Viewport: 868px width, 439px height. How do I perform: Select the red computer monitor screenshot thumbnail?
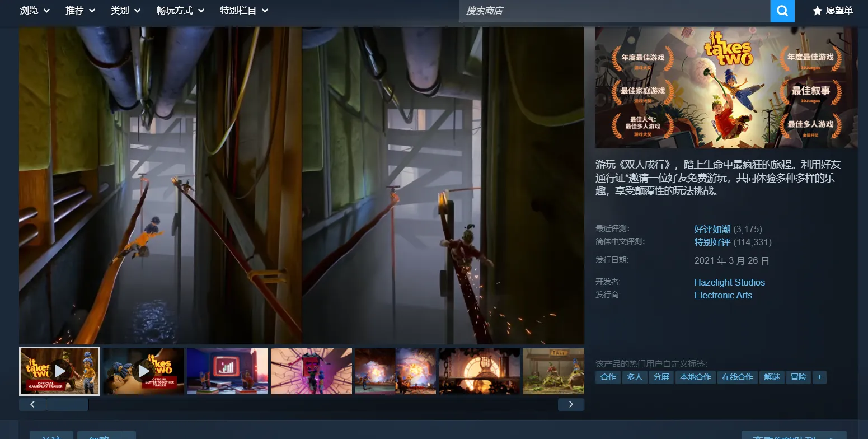227,371
